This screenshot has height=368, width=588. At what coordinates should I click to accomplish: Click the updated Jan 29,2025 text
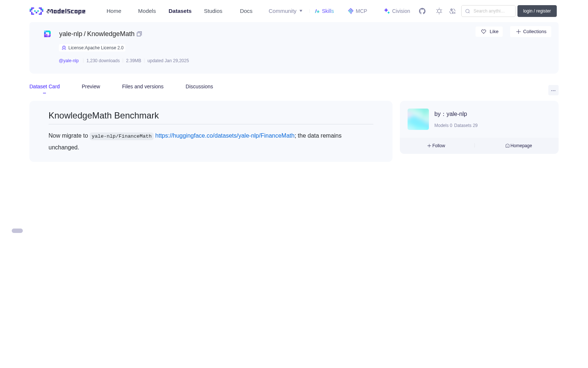point(168,61)
